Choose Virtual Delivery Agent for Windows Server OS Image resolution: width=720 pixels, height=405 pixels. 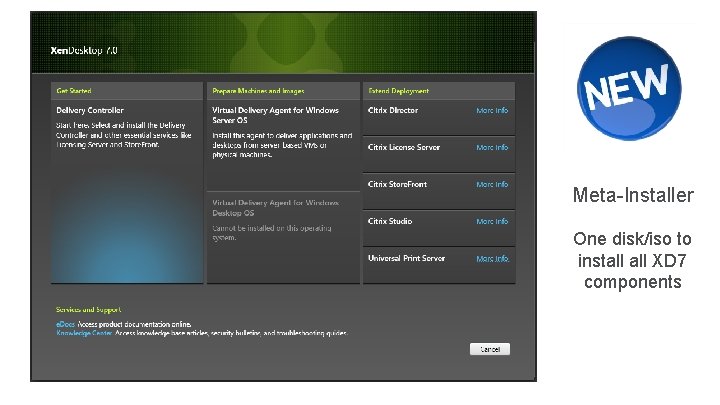click(x=283, y=146)
